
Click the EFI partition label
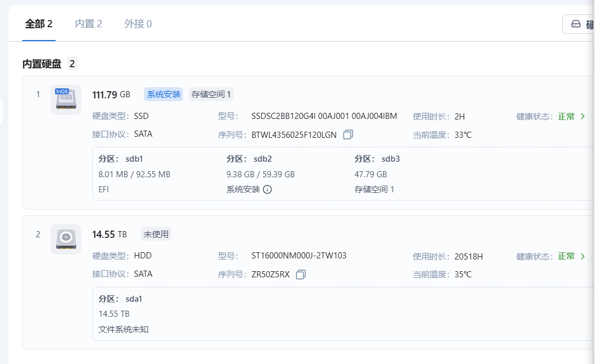coord(103,189)
